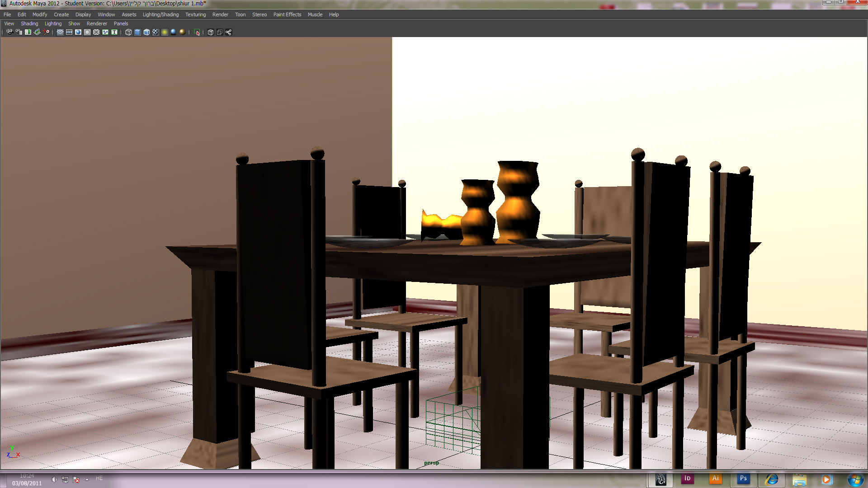This screenshot has width=868, height=488.
Task: Toggle the Resolution Gate display
Action: pyautogui.click(x=78, y=32)
